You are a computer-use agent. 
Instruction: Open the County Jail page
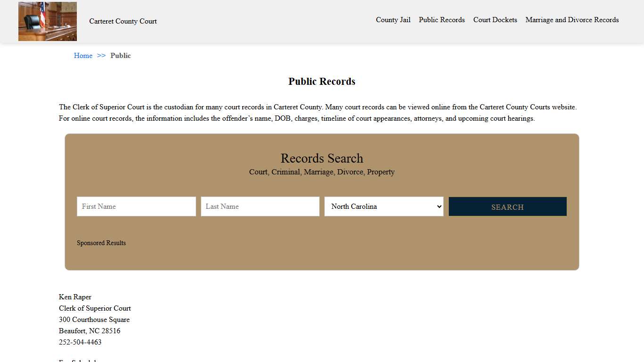coord(393,20)
